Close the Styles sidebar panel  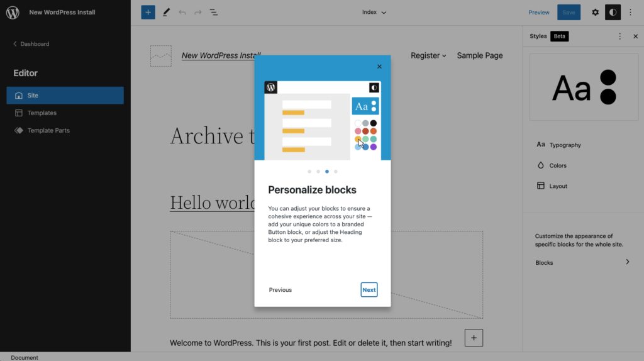635,36
